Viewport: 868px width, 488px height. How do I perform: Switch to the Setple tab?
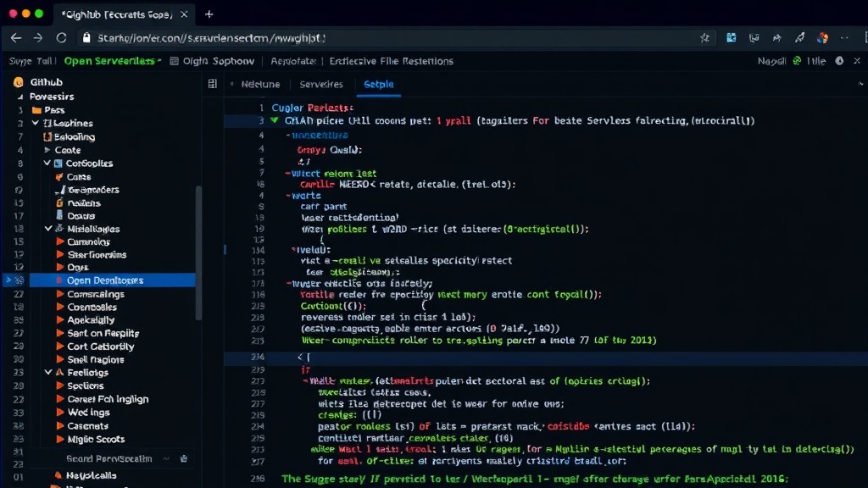pyautogui.click(x=379, y=84)
